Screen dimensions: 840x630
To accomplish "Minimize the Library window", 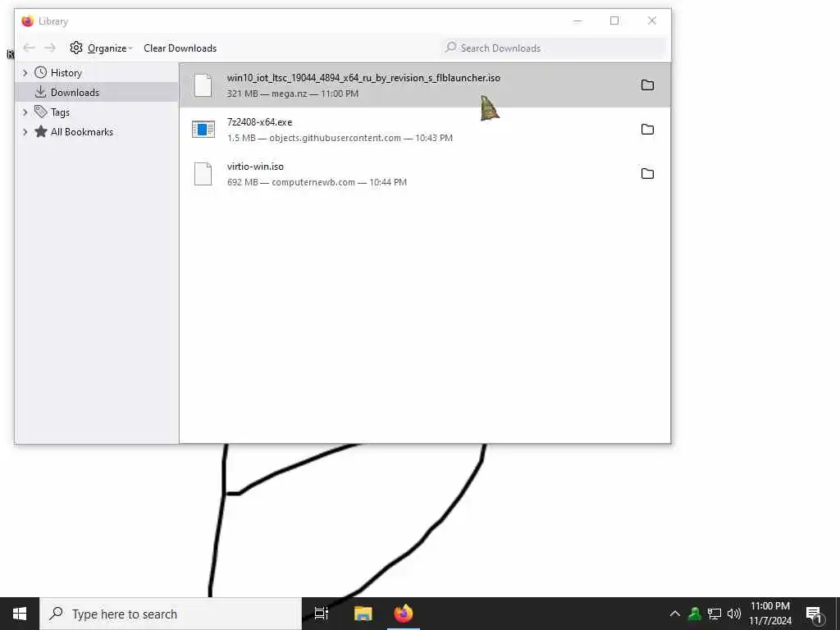I will 577,21.
